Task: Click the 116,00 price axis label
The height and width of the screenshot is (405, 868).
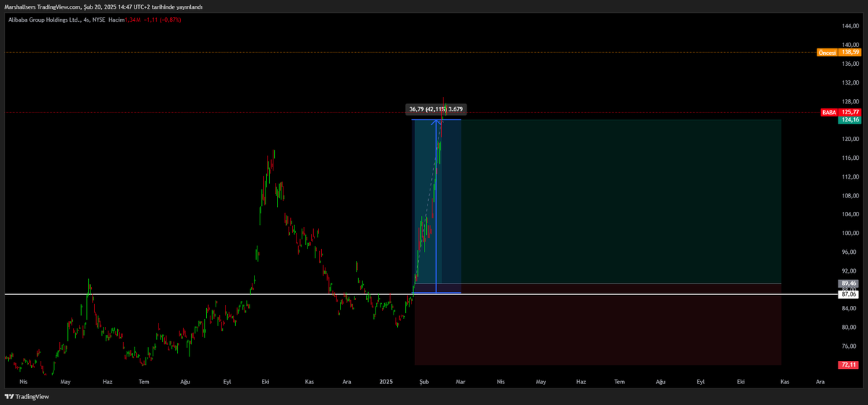Action: [849, 158]
